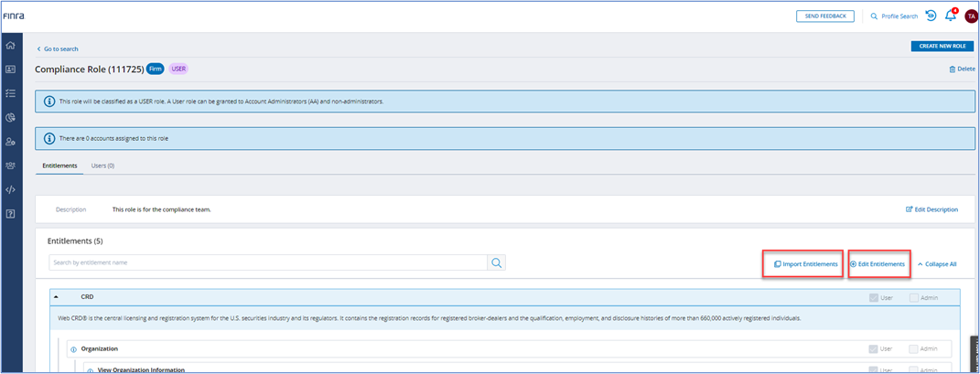Click Collapse All entitlements
Image resolution: width=980 pixels, height=374 pixels.
point(936,264)
